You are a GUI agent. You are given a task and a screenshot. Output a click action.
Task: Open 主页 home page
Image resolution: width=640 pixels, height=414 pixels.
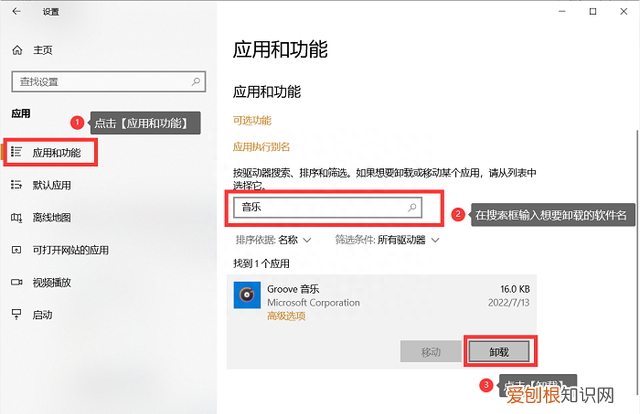[42, 50]
